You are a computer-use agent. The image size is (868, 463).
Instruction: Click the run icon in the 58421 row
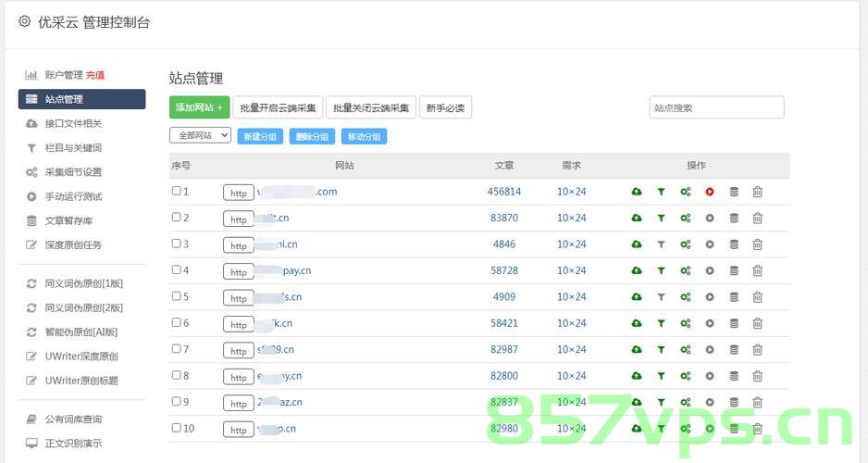[710, 323]
